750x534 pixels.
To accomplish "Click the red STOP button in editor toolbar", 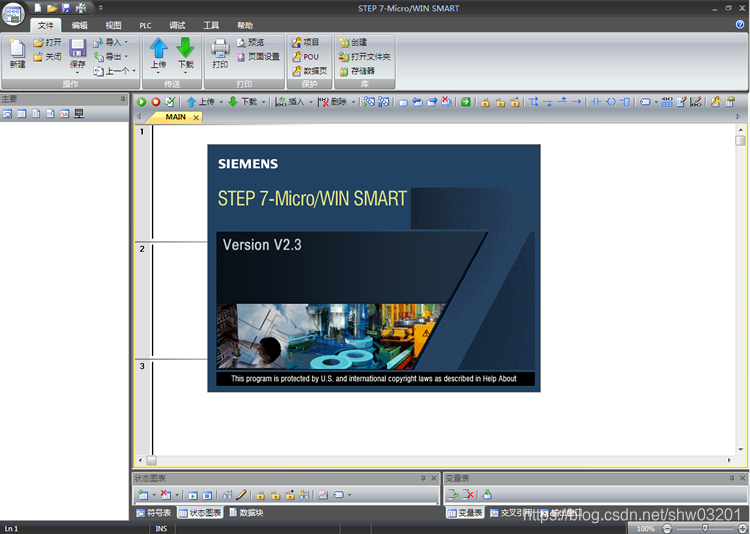I will pyautogui.click(x=156, y=102).
